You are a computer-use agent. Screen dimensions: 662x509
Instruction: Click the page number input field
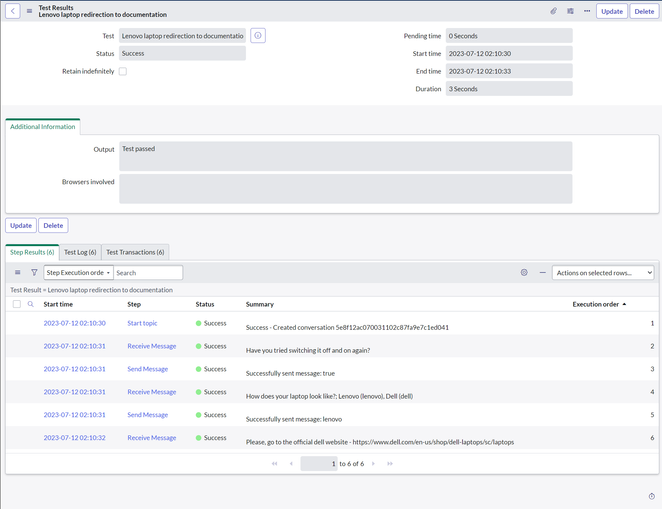click(x=319, y=464)
